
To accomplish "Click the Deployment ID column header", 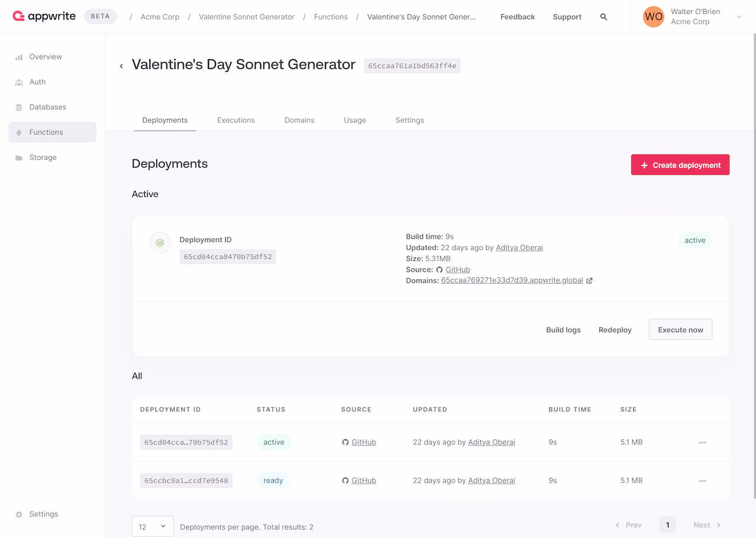I will [170, 410].
